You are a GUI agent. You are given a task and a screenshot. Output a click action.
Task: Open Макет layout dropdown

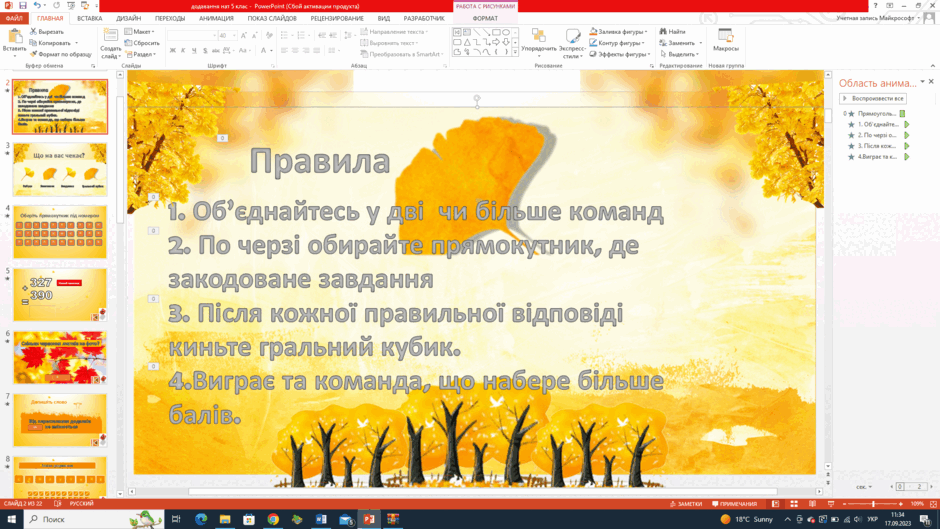pyautogui.click(x=140, y=32)
